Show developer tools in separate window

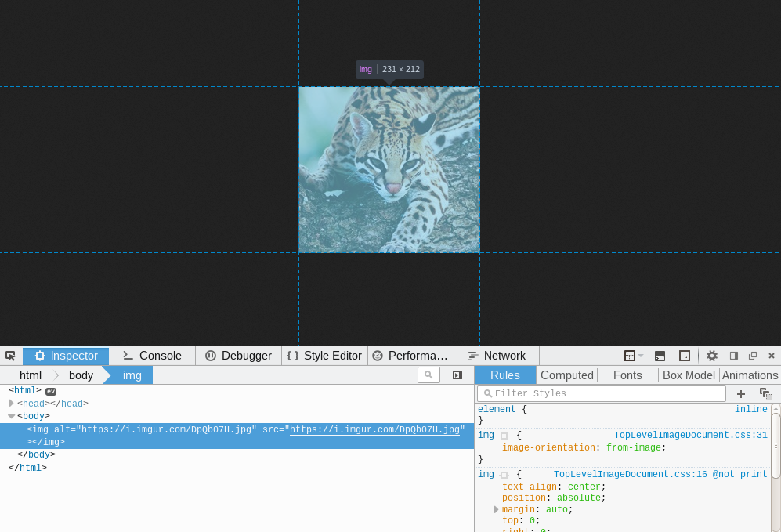point(753,356)
